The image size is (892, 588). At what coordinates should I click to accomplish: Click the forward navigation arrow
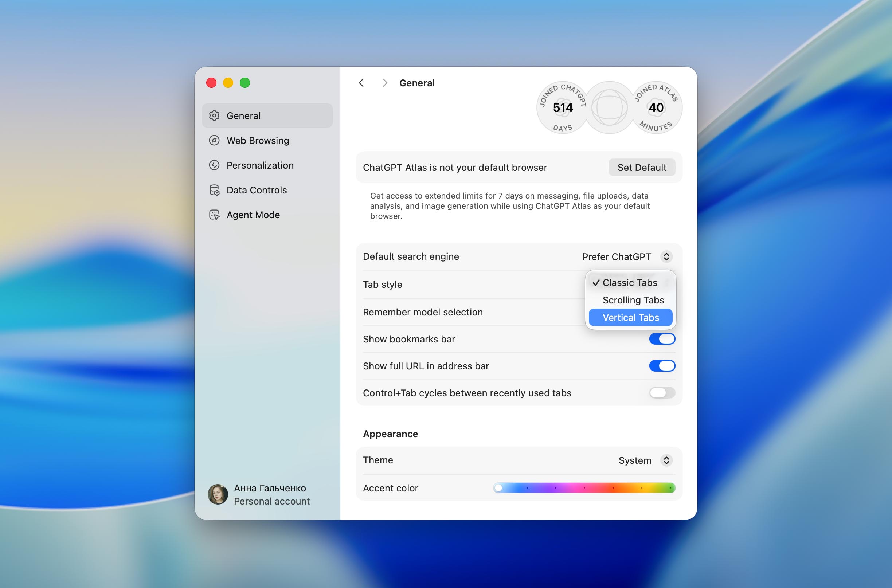[x=385, y=82]
